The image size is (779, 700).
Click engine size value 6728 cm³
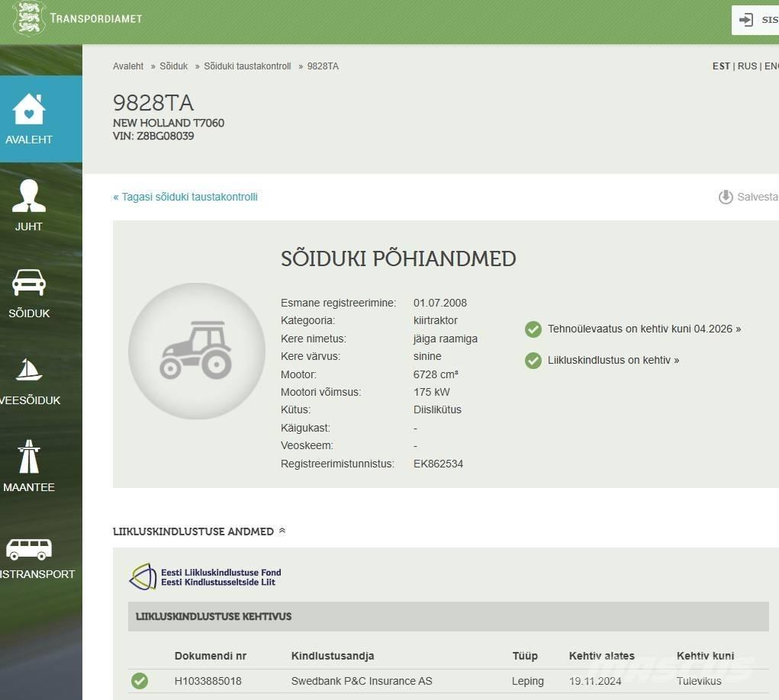(436, 374)
